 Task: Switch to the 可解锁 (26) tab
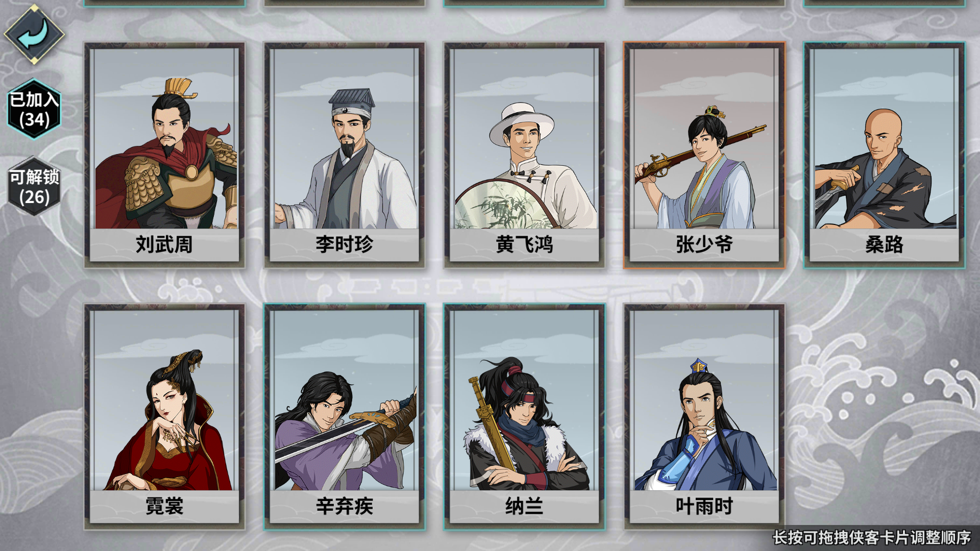[34, 186]
